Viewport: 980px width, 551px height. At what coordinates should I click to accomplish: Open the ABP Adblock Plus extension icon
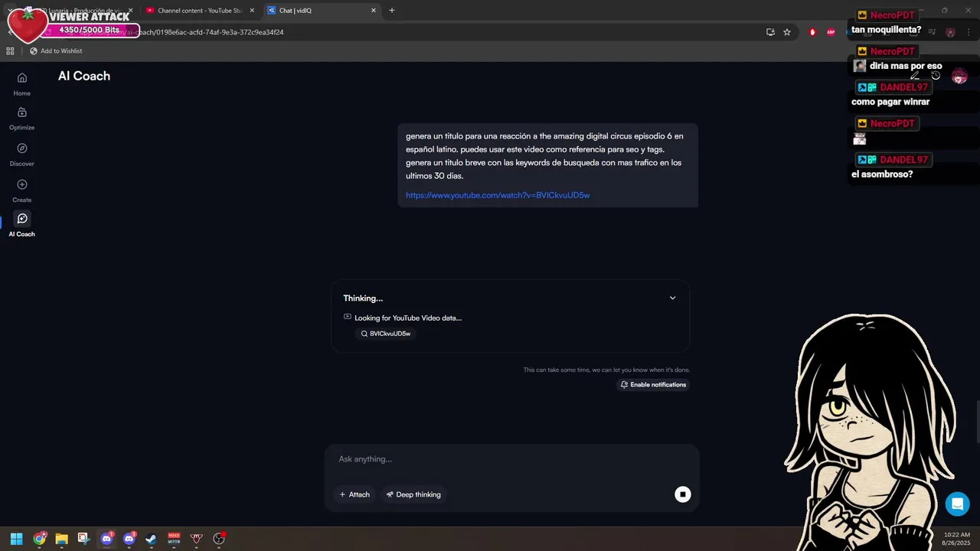coord(831,32)
